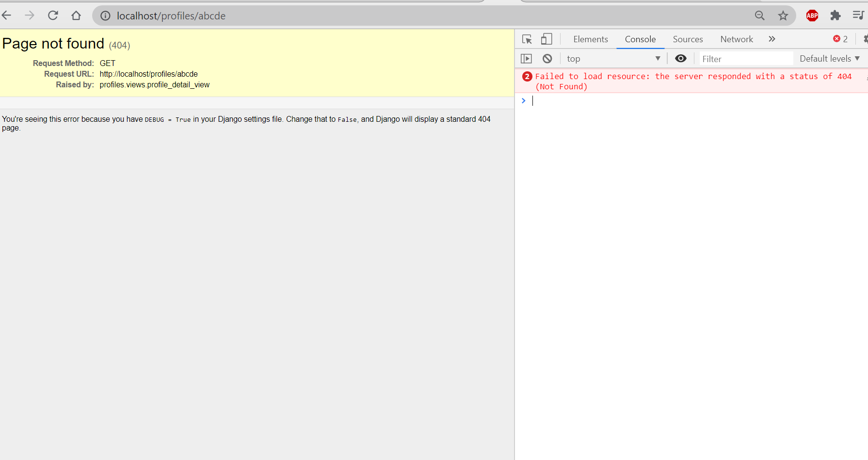This screenshot has width=868, height=460.
Task: Open the Adblock Plus extension
Action: [x=812, y=16]
